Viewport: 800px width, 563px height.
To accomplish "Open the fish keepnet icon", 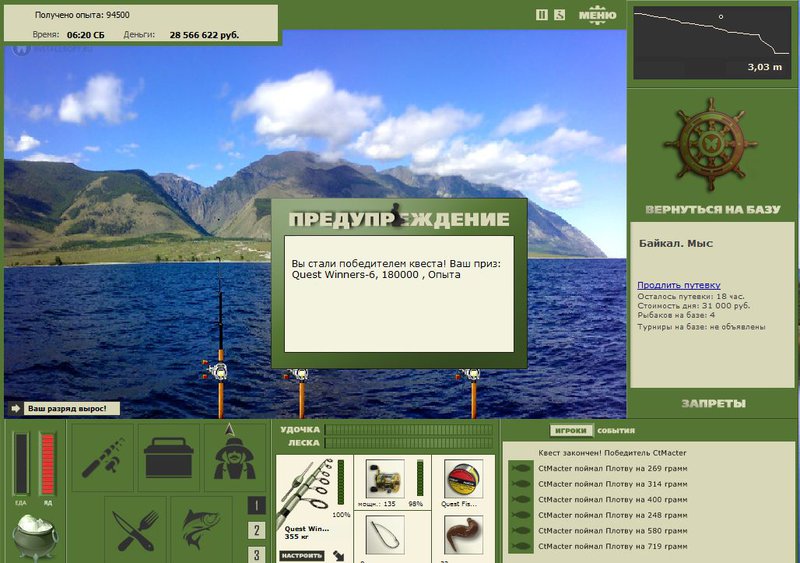I will pos(202,530).
